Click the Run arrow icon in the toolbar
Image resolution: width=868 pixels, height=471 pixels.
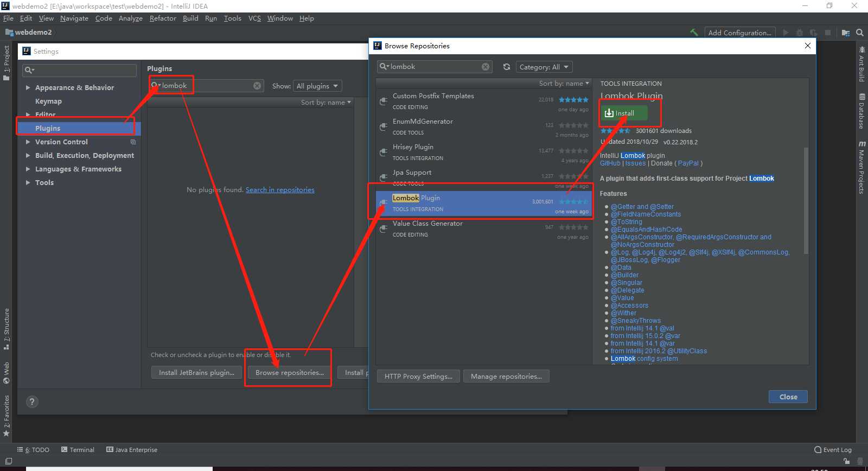tap(786, 33)
